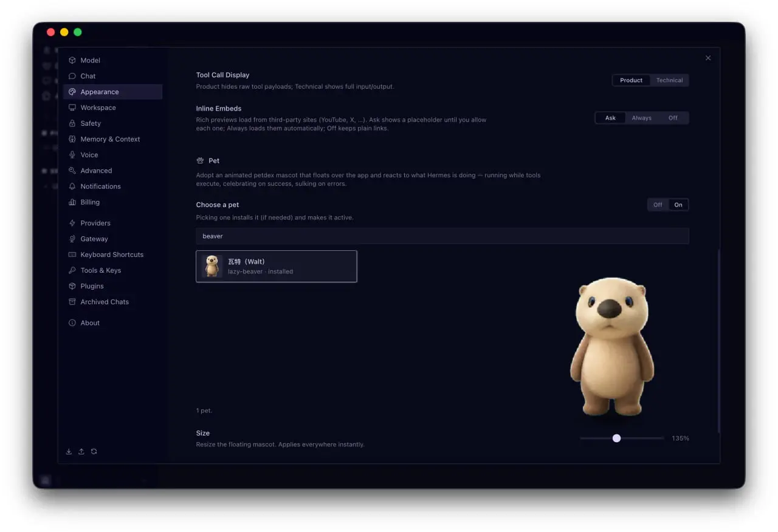Click the settings panel vertical scrollbar
The width and height of the screenshot is (778, 532).
point(718,340)
